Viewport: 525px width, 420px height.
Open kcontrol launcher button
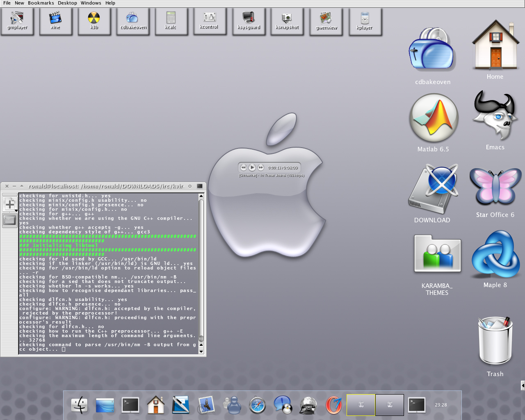pos(210,21)
